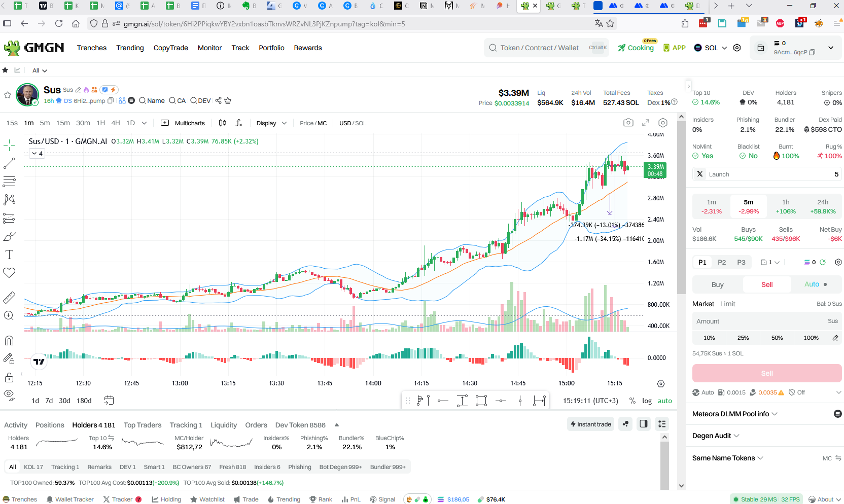
Task: Expand Meteora DLMM Pool info
Action: 735,414
